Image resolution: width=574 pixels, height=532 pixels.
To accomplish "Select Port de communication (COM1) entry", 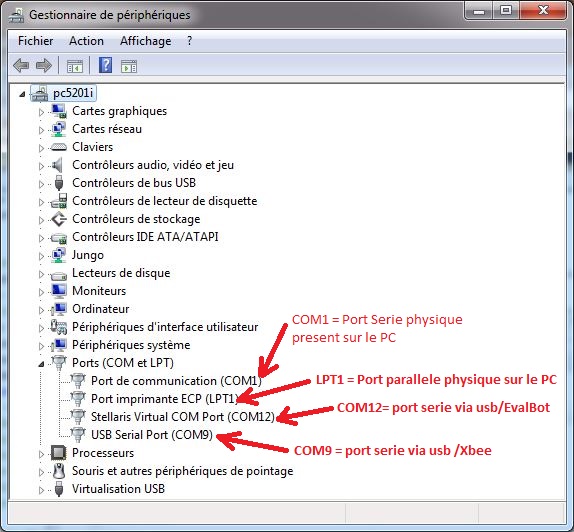I will (176, 381).
